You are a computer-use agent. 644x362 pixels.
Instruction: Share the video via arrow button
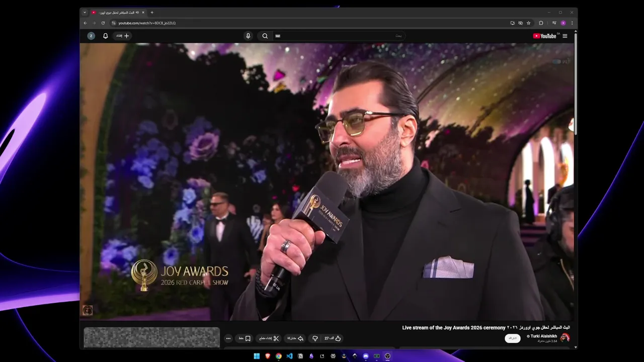[x=295, y=338]
